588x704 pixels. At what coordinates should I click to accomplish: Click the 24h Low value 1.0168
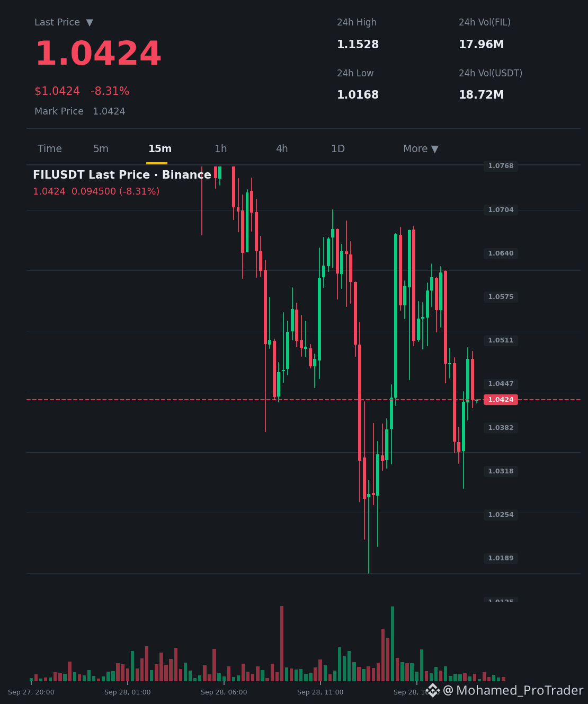tap(358, 95)
